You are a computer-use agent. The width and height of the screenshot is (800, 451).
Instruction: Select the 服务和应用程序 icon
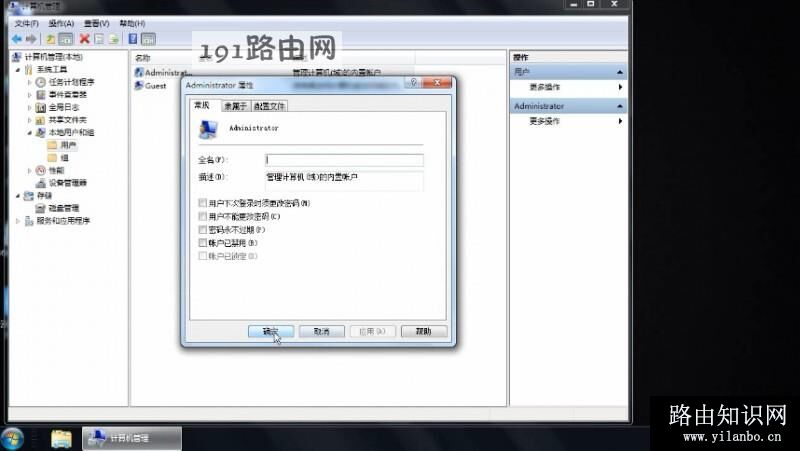(29, 221)
